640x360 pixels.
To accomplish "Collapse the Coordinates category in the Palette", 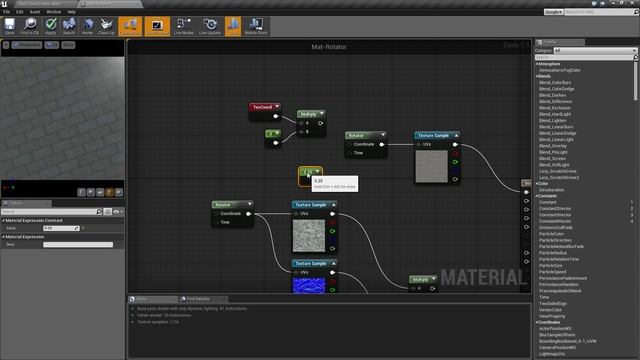I will click(537, 322).
